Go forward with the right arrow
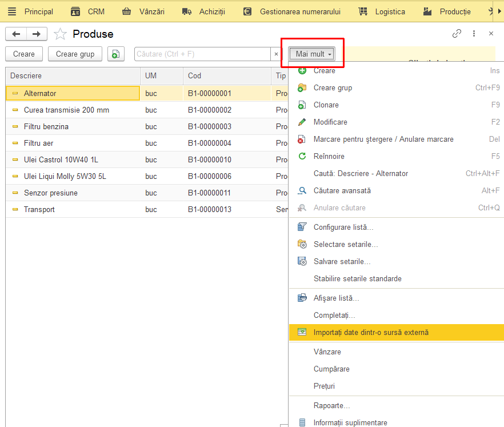The height and width of the screenshot is (427, 504). pyautogui.click(x=37, y=34)
